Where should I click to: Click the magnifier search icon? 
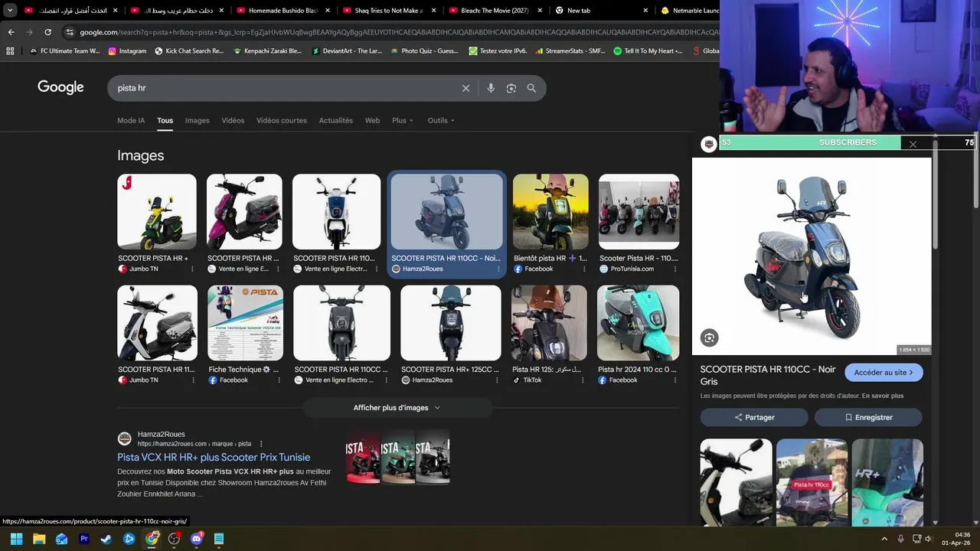[x=531, y=88]
